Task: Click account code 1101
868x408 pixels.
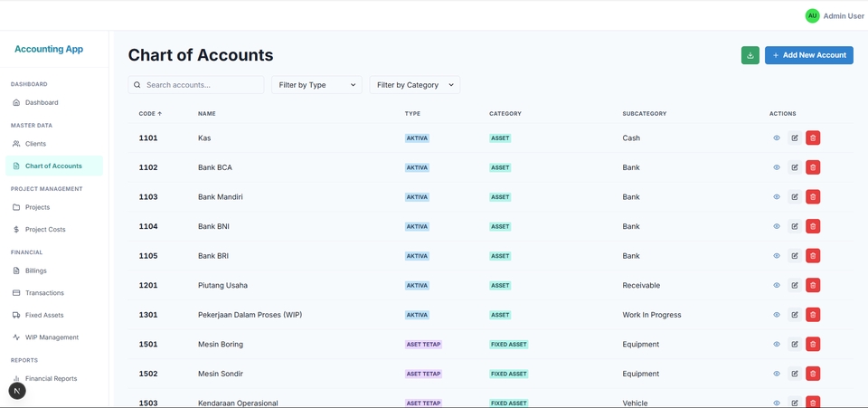Action: click(148, 138)
